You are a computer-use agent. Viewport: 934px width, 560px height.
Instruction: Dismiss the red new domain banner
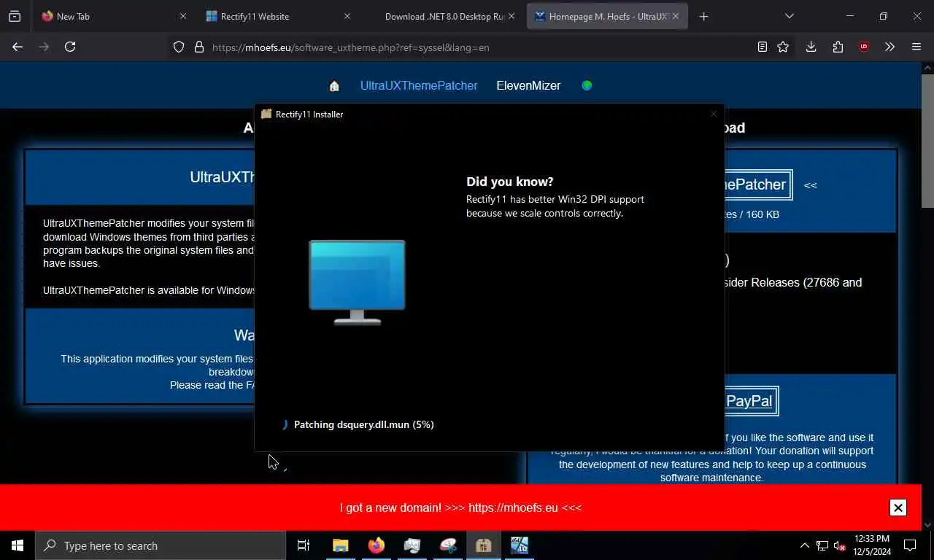click(898, 507)
